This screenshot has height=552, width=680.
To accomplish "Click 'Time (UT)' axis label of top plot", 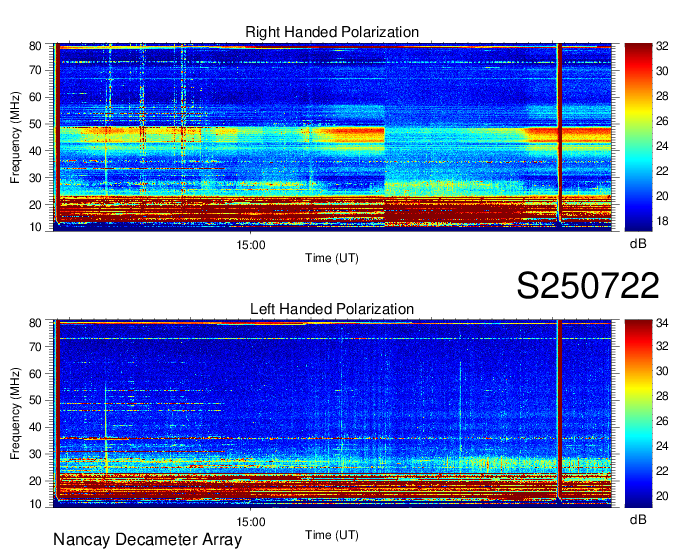I will tap(332, 258).
